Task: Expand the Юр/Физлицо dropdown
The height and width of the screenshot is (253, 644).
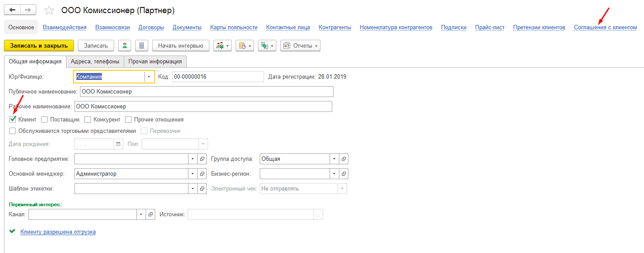Action: (x=149, y=77)
